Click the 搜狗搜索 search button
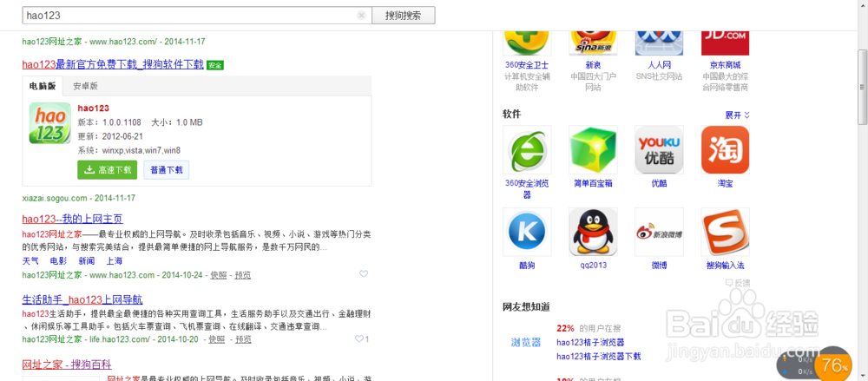 (x=403, y=16)
